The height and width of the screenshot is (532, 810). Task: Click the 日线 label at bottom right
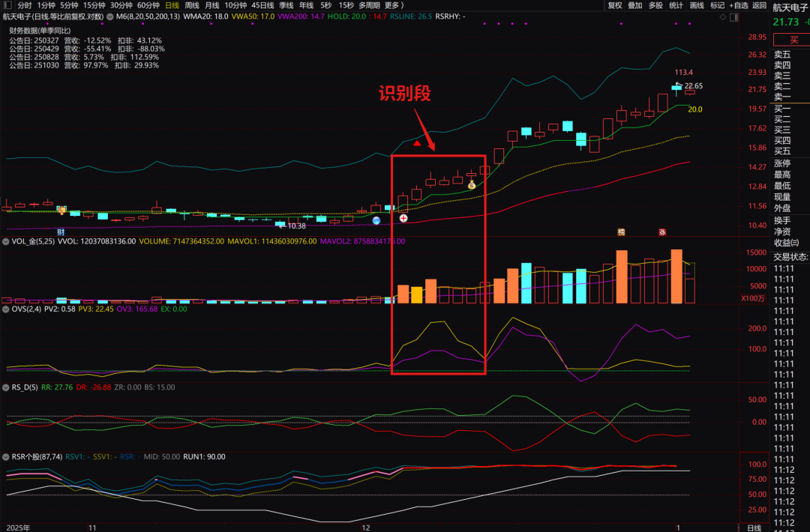tap(754, 528)
